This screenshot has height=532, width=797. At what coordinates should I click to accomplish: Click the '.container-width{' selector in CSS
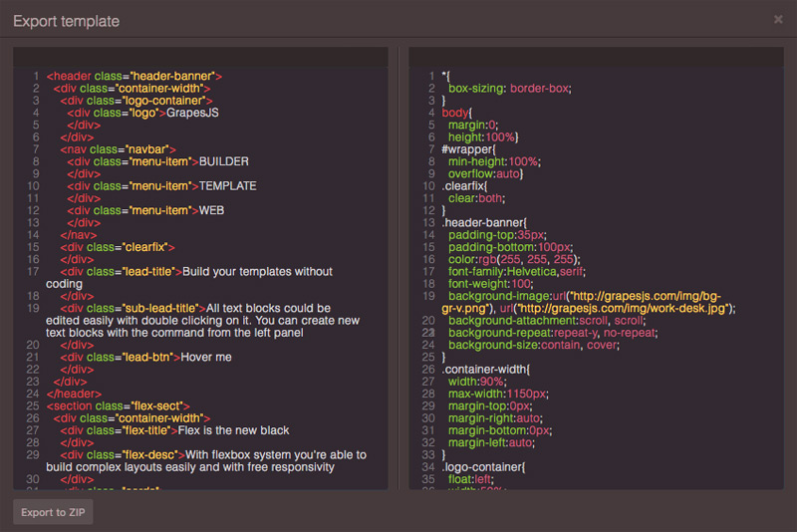486,370
